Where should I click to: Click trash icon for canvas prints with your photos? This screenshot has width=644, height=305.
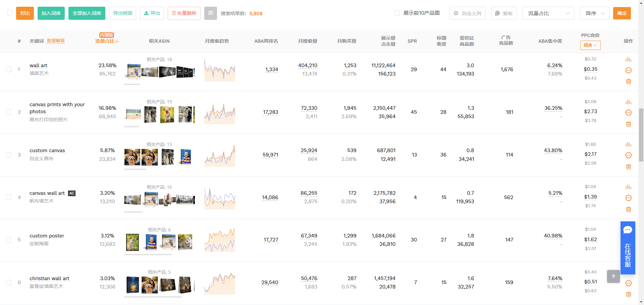[x=629, y=124]
